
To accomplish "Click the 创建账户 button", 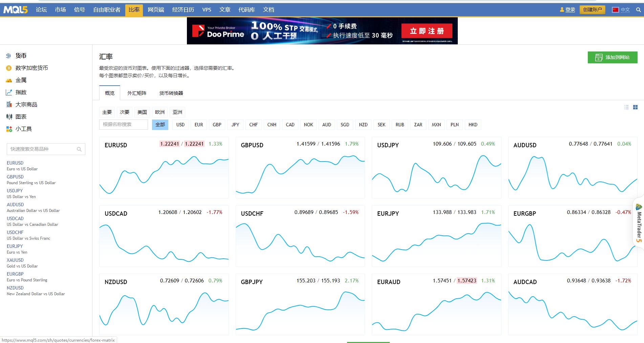I will [x=592, y=10].
